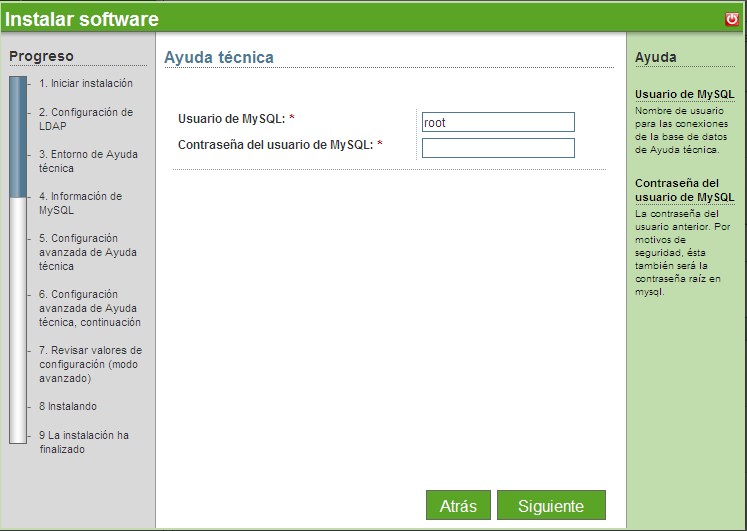Screen dimensions: 747x531
Task: Focus the Contraseña del usuario de MySQL field
Action: click(x=498, y=148)
